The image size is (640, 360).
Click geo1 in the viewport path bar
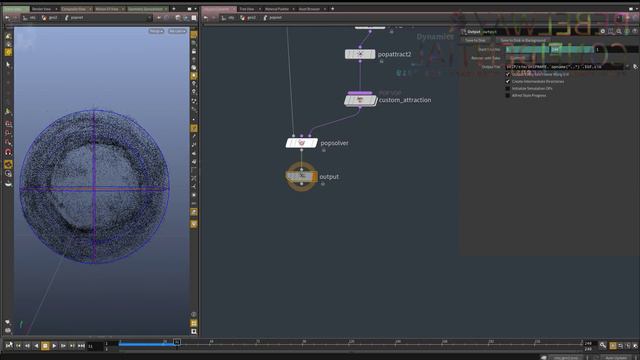coord(50,18)
